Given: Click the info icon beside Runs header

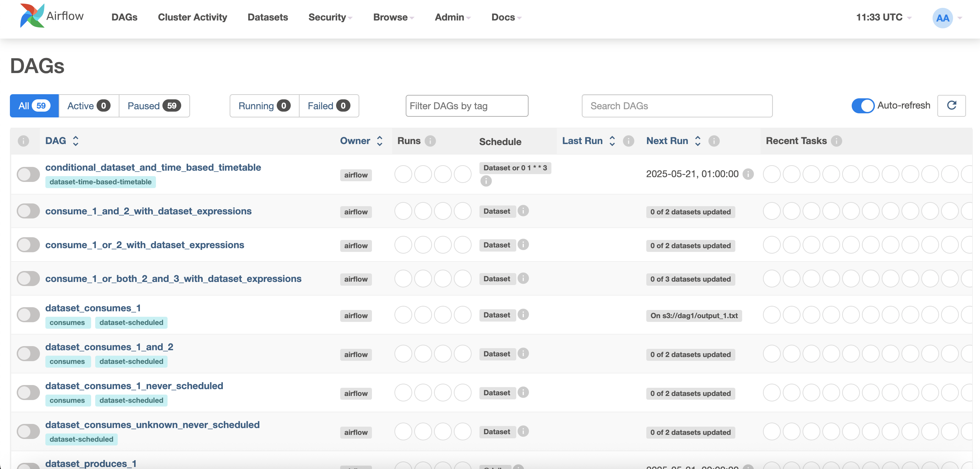Looking at the screenshot, I should click(x=430, y=141).
